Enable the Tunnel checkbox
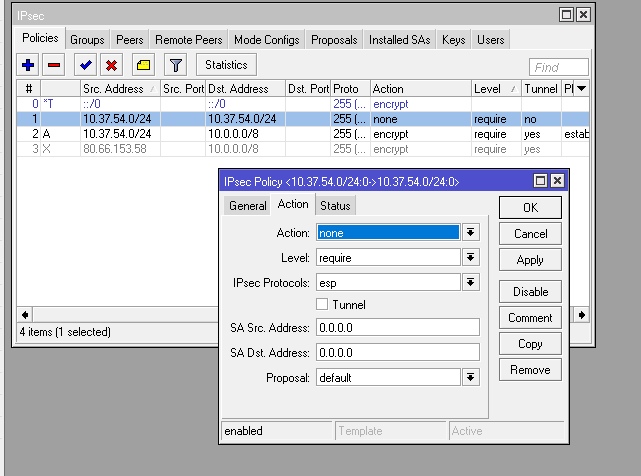This screenshot has width=641, height=476. coord(322,304)
